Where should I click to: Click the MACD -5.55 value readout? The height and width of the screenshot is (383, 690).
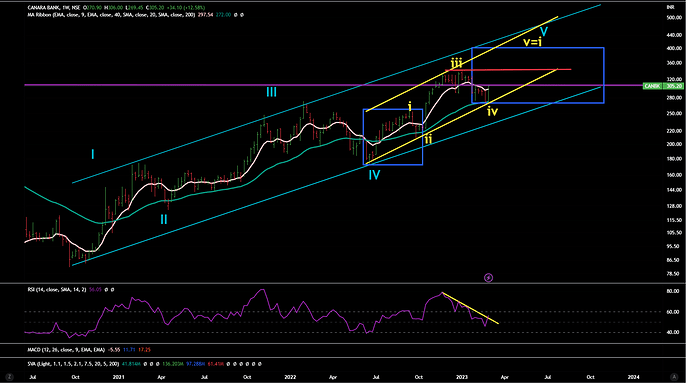click(114, 350)
